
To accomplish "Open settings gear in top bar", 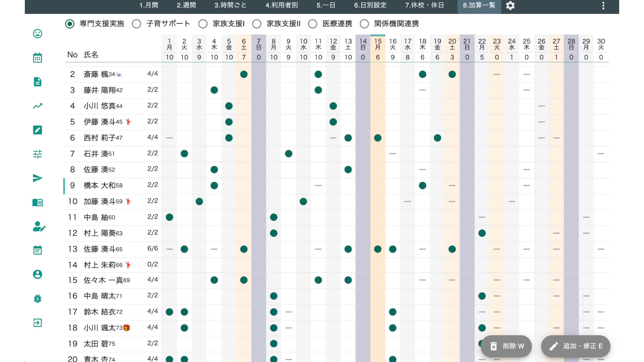I will pyautogui.click(x=510, y=6).
